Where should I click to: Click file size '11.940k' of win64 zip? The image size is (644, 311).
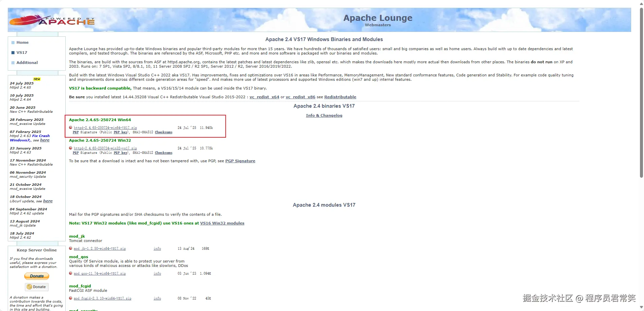[206, 128]
